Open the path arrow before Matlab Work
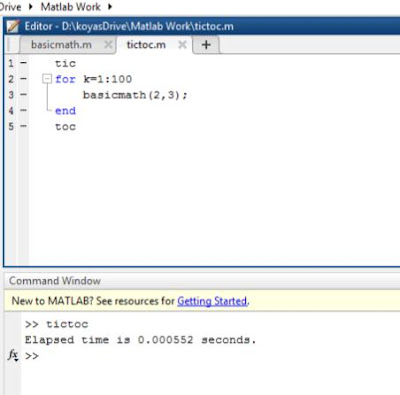Image resolution: width=400 pixels, height=395 pixels. pyautogui.click(x=31, y=6)
